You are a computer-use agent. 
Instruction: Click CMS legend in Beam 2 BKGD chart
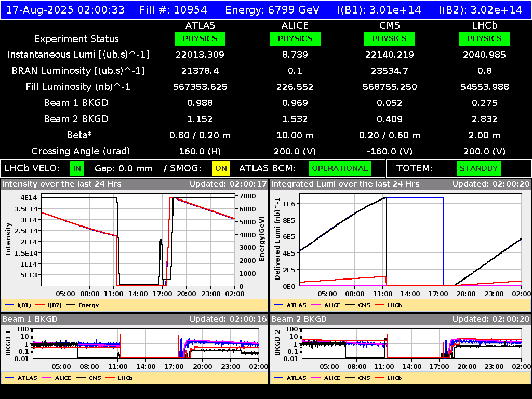point(358,378)
